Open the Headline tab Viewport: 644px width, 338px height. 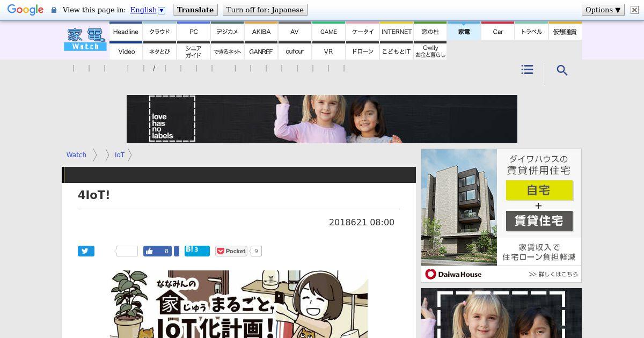pyautogui.click(x=126, y=31)
